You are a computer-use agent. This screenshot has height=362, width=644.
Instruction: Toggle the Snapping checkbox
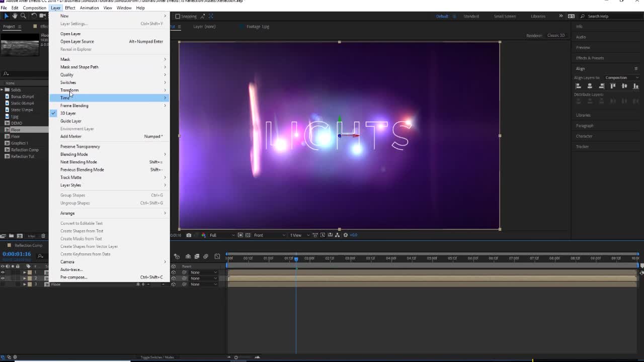point(177,16)
